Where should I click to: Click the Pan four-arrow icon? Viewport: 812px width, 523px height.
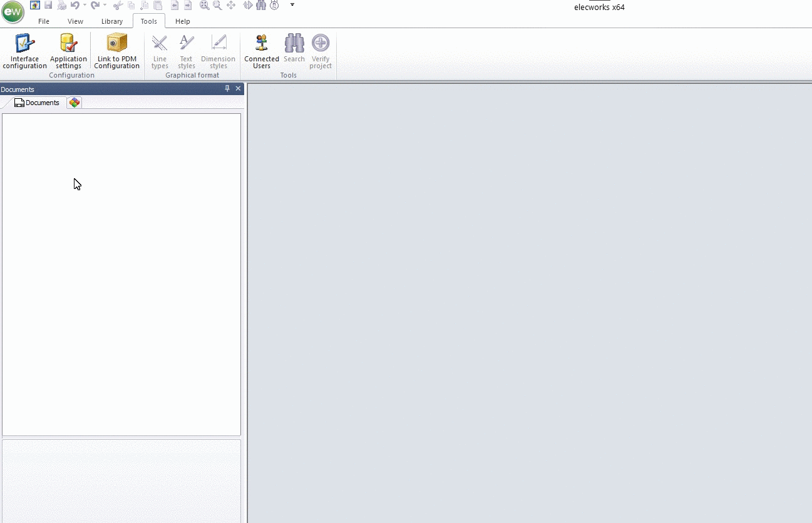[x=231, y=5]
